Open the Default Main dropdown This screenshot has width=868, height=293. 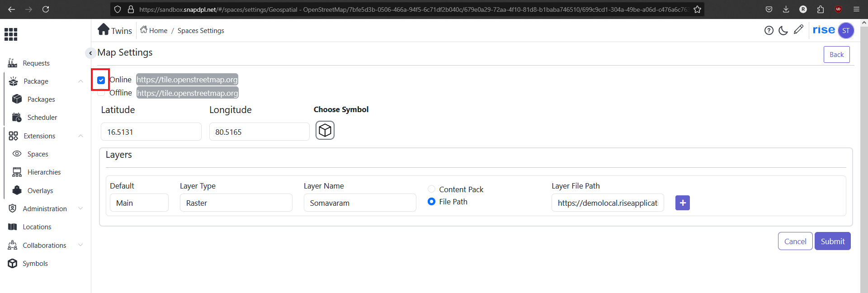[x=139, y=203]
